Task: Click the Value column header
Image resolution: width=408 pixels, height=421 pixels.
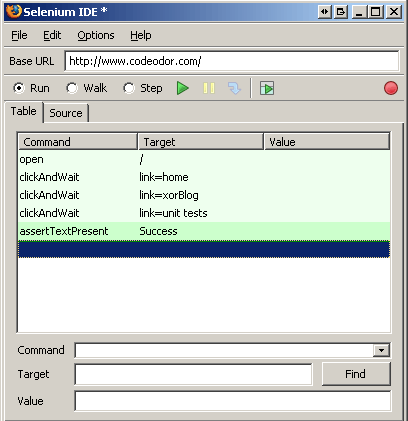Action: click(x=327, y=142)
